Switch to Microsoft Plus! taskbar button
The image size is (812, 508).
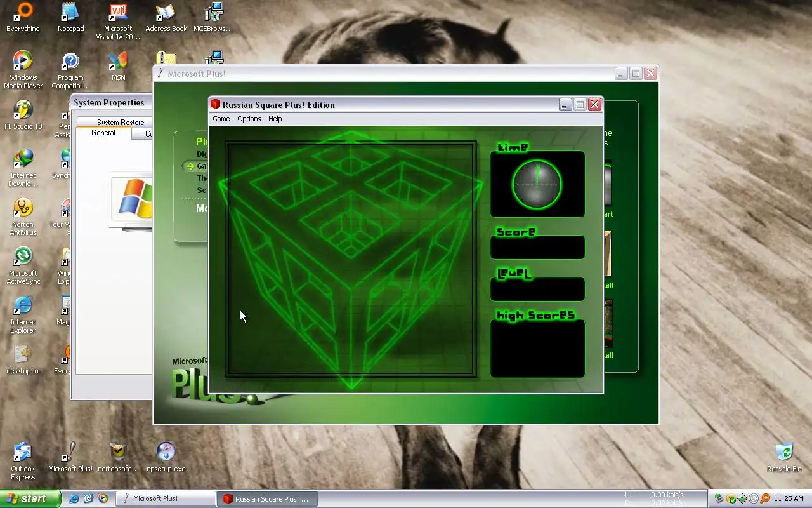166,498
